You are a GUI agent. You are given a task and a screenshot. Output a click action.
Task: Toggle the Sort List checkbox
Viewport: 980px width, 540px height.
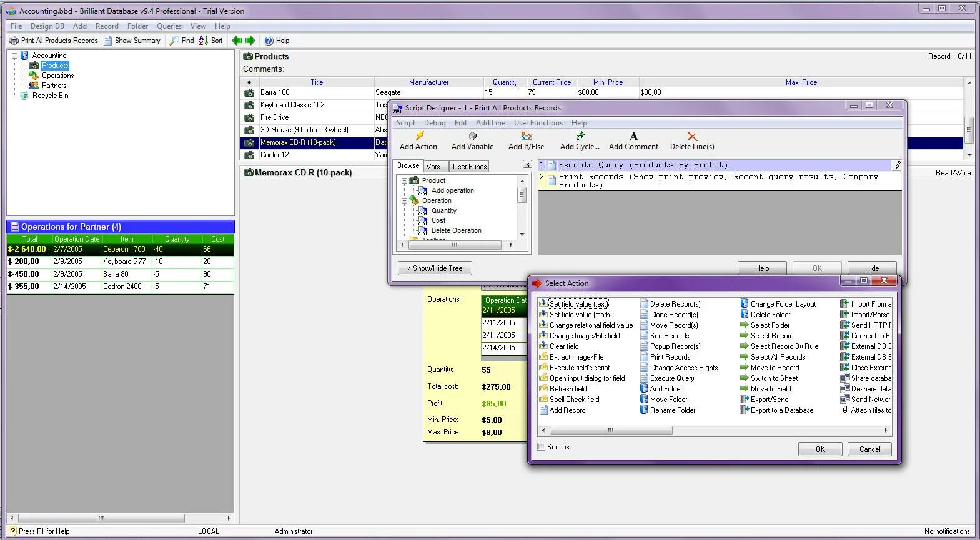coord(542,447)
